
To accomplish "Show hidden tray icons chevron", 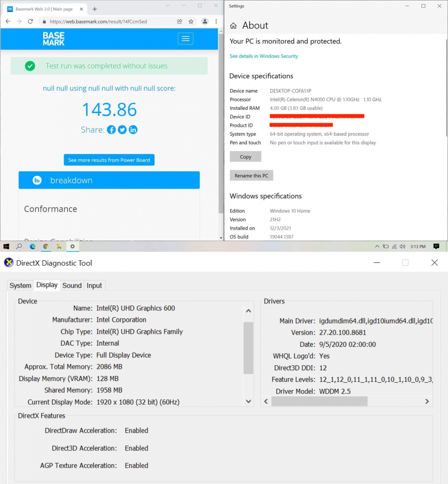I will [x=377, y=246].
